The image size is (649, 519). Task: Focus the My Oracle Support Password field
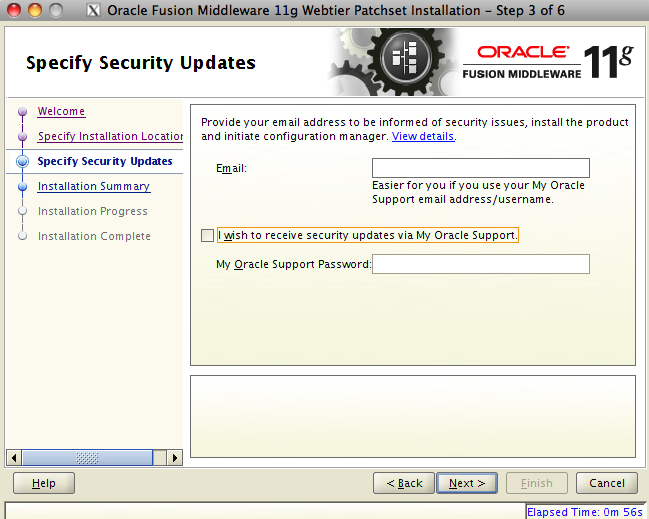coord(480,264)
